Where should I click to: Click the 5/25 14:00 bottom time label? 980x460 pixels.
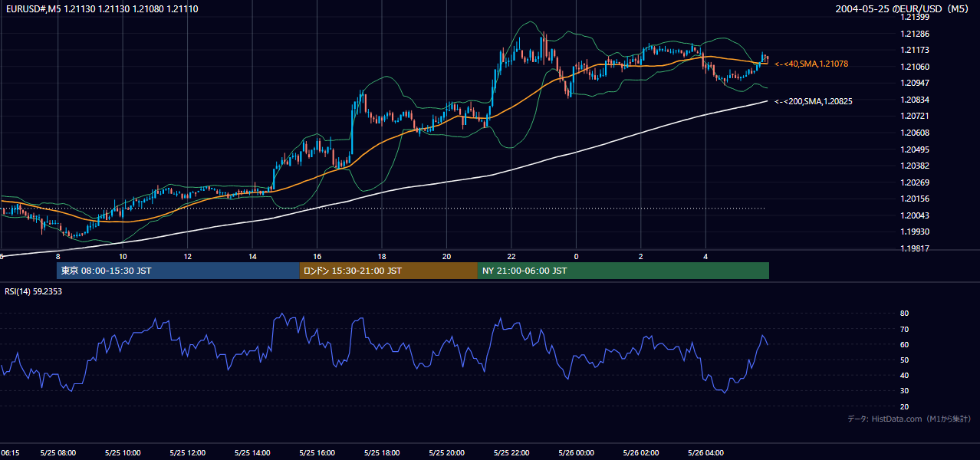(x=252, y=453)
